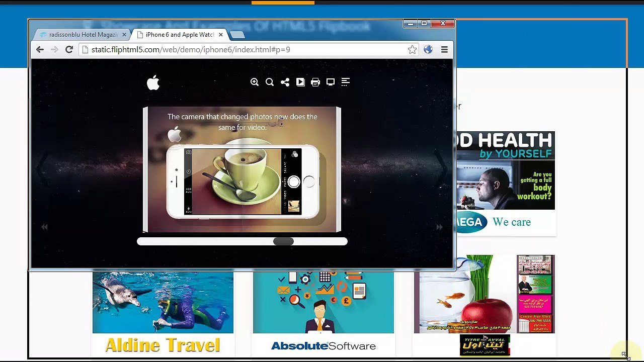Click the address bar URL field
The width and height of the screenshot is (644, 362).
click(249, 49)
